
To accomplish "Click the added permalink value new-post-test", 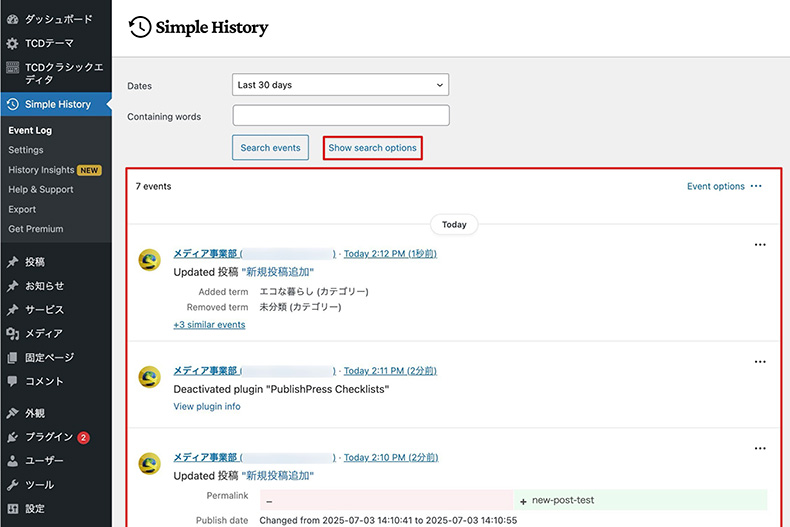I will pos(563,500).
